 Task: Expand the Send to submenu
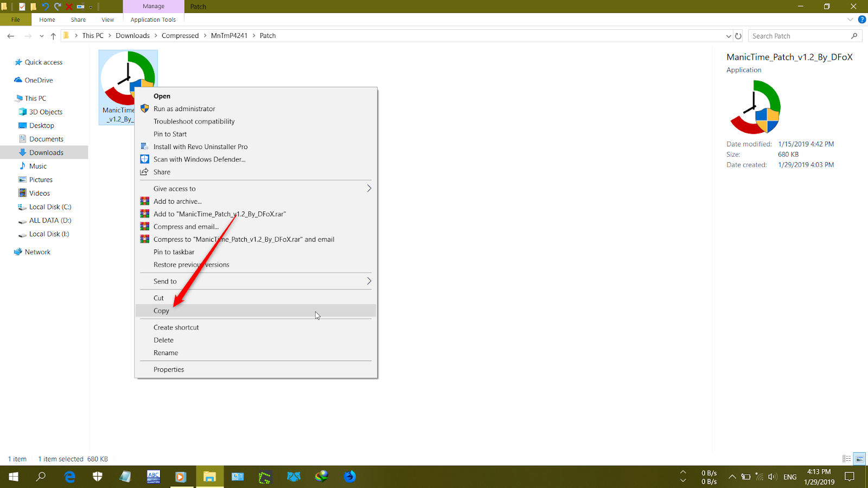(x=369, y=281)
